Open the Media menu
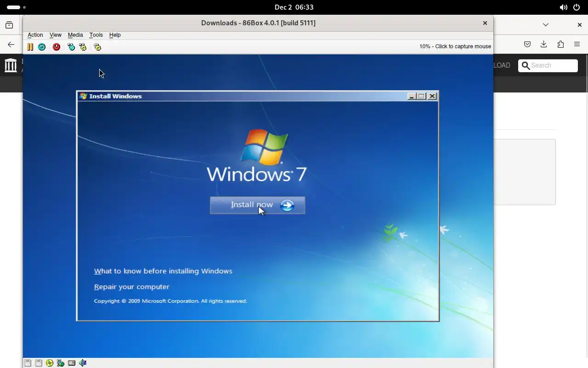 coord(75,35)
